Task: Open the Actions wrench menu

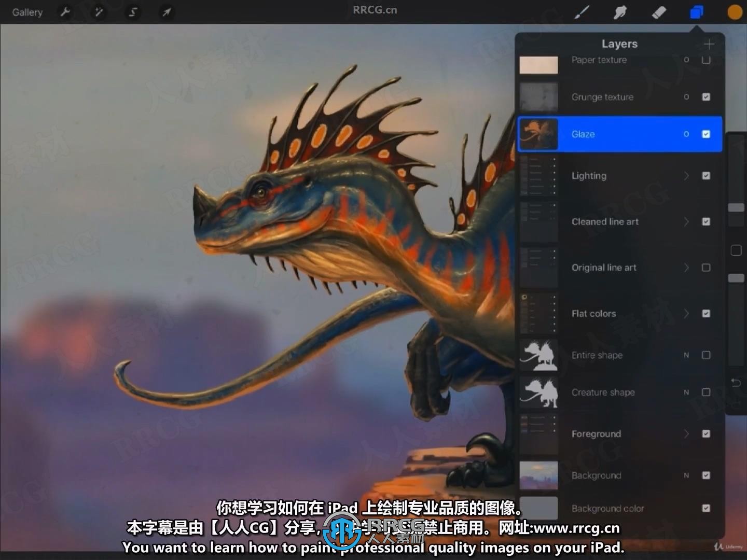Action: (x=65, y=11)
